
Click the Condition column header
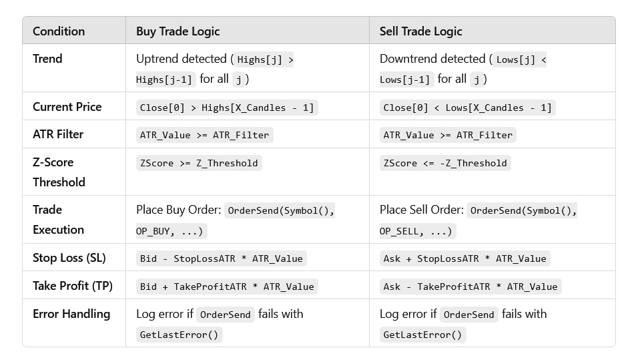(59, 31)
